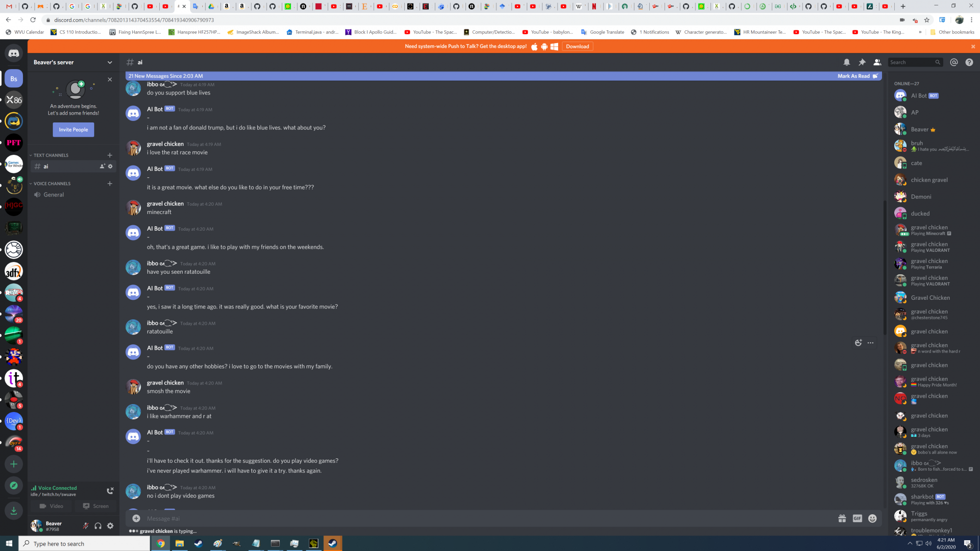Unmute the microphone
980x551 pixels.
86,526
